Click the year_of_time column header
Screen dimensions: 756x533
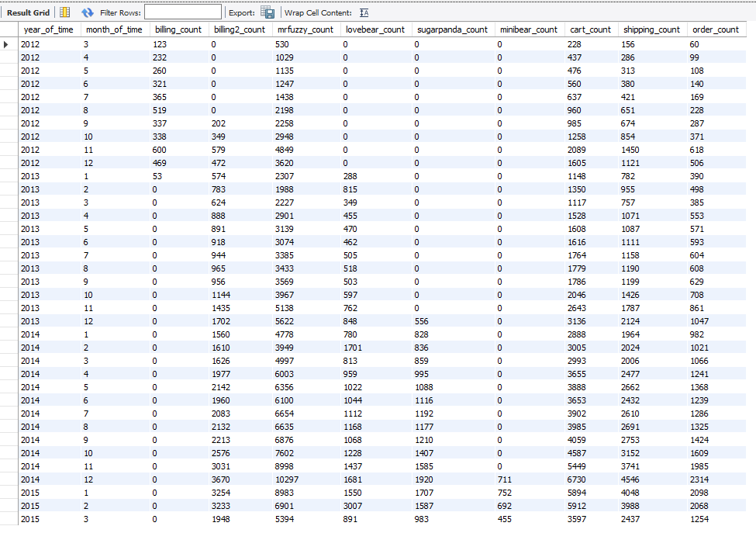point(48,29)
